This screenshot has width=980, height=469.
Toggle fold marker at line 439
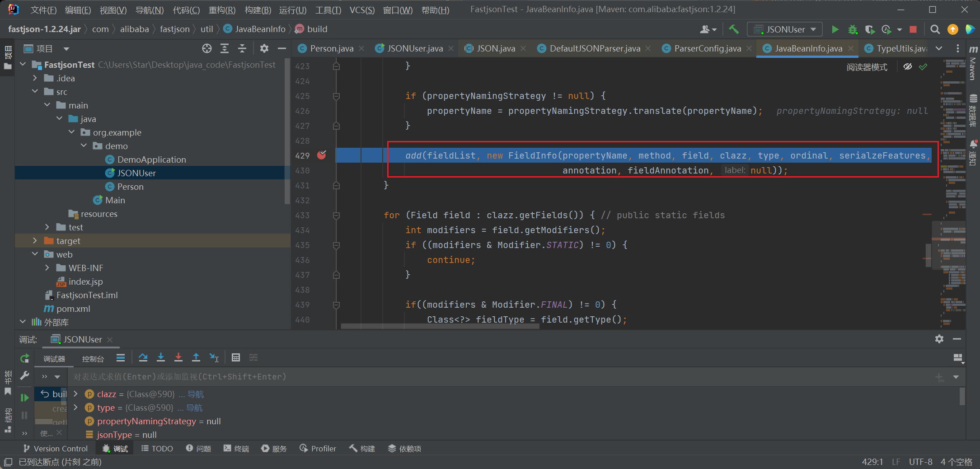(x=336, y=305)
